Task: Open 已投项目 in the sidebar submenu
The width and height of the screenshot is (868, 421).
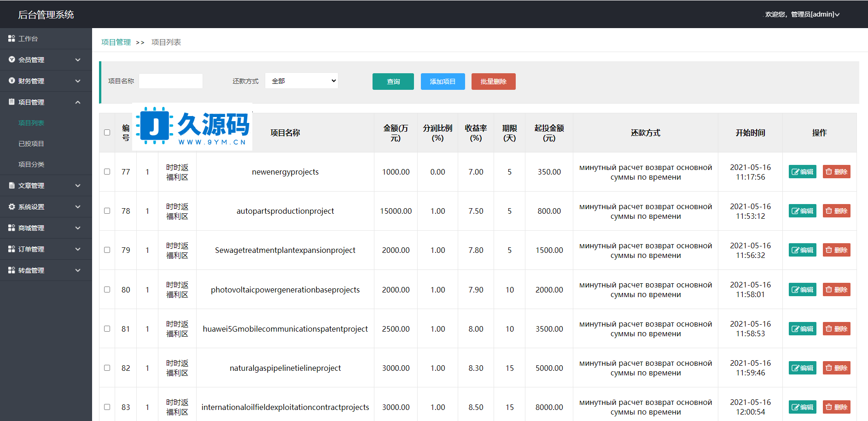Action: tap(31, 144)
